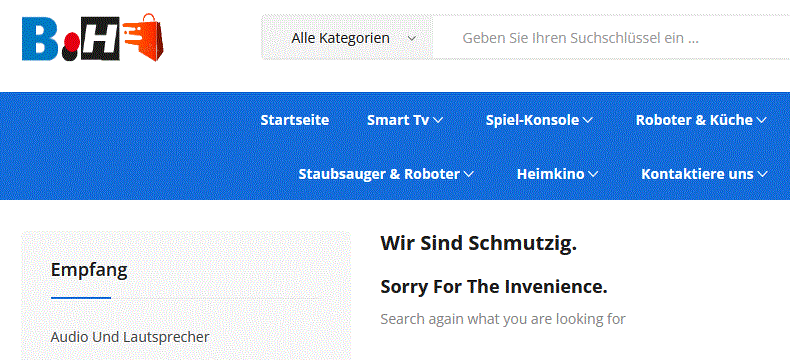This screenshot has width=790, height=360.
Task: Click the B.H store logo
Action: pos(92,37)
